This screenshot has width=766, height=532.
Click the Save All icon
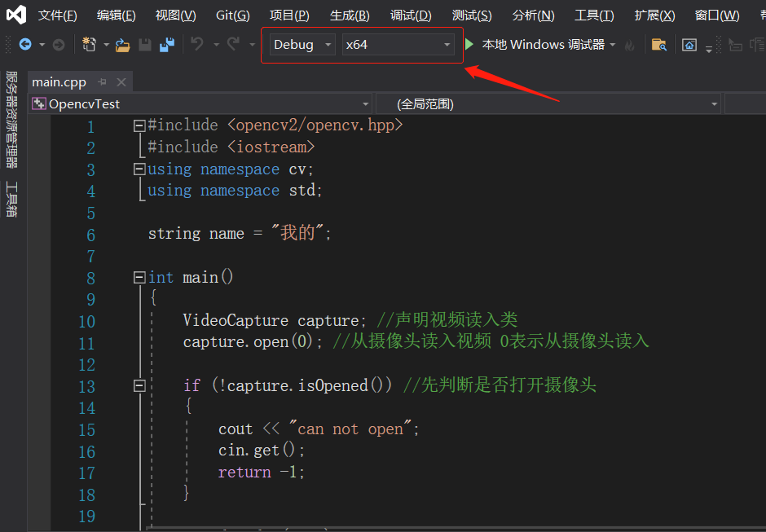[165, 45]
